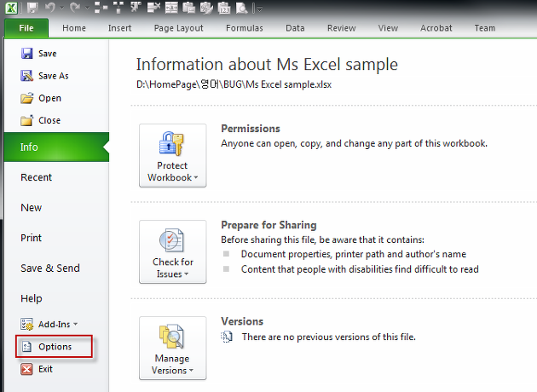Open the Recent section
Viewport: 537px width, 392px height.
click(x=37, y=177)
